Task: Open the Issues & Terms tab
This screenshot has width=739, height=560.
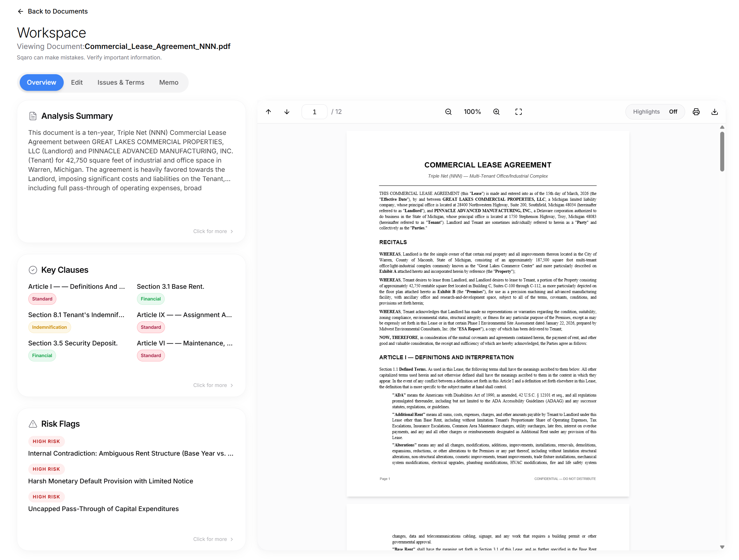Action: [x=121, y=83]
